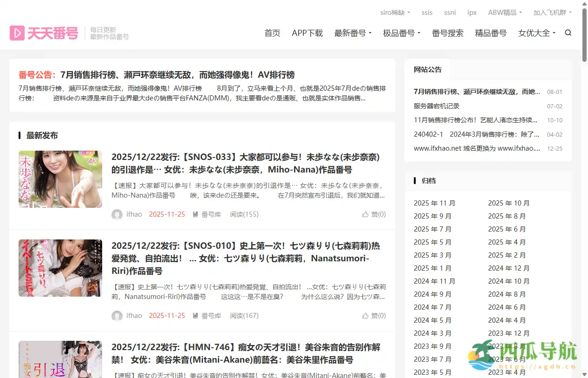The width and height of the screenshot is (588, 378).
Task: Open the 番号搜索 menu item
Action: tap(447, 33)
